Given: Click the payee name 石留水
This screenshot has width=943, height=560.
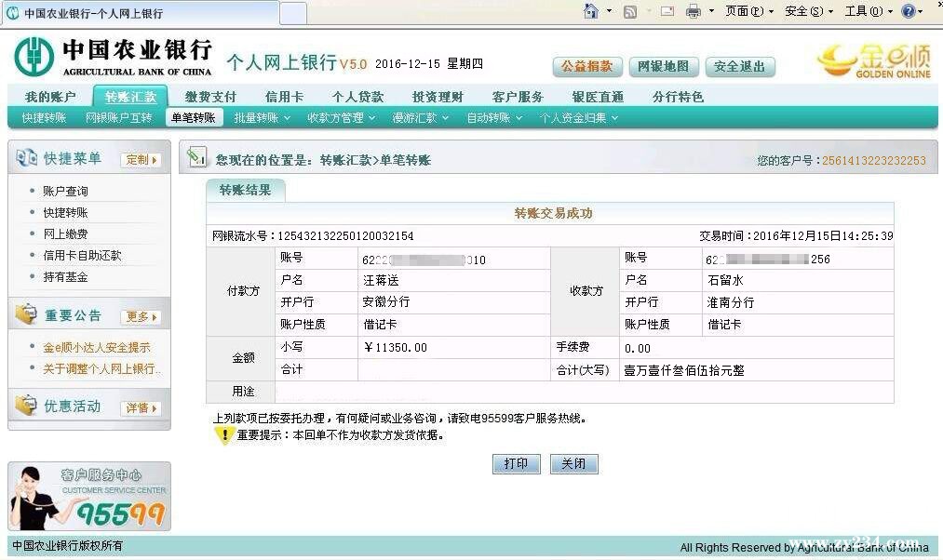Looking at the screenshot, I should tap(725, 280).
